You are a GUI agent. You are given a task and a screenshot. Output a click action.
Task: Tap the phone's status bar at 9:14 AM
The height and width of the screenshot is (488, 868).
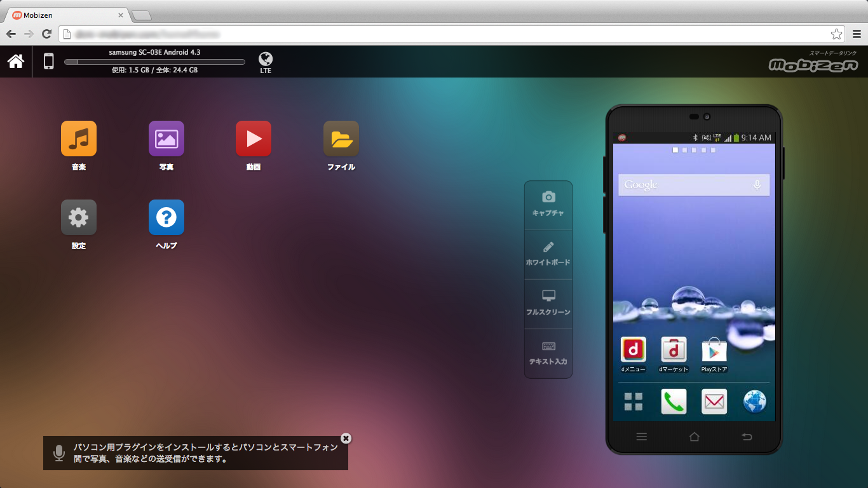[x=694, y=137]
